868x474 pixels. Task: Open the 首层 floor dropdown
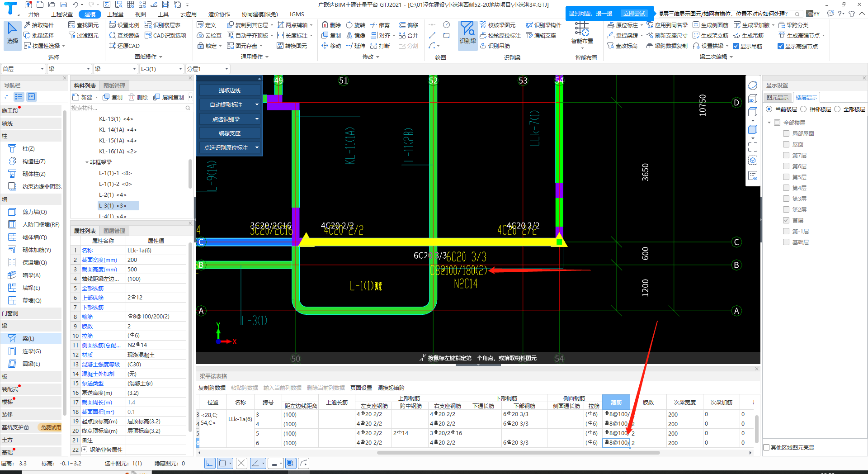[x=23, y=69]
